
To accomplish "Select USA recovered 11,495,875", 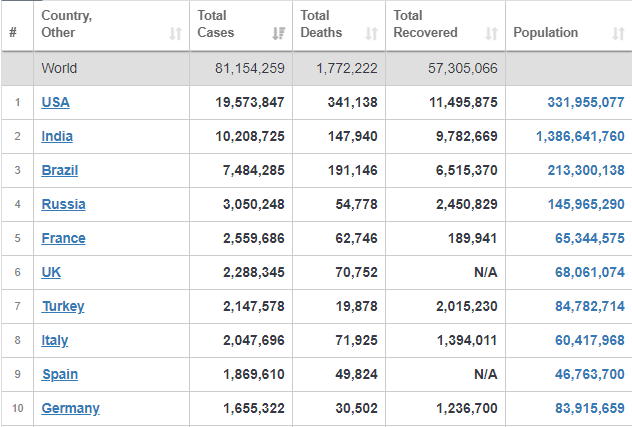I will (463, 102).
